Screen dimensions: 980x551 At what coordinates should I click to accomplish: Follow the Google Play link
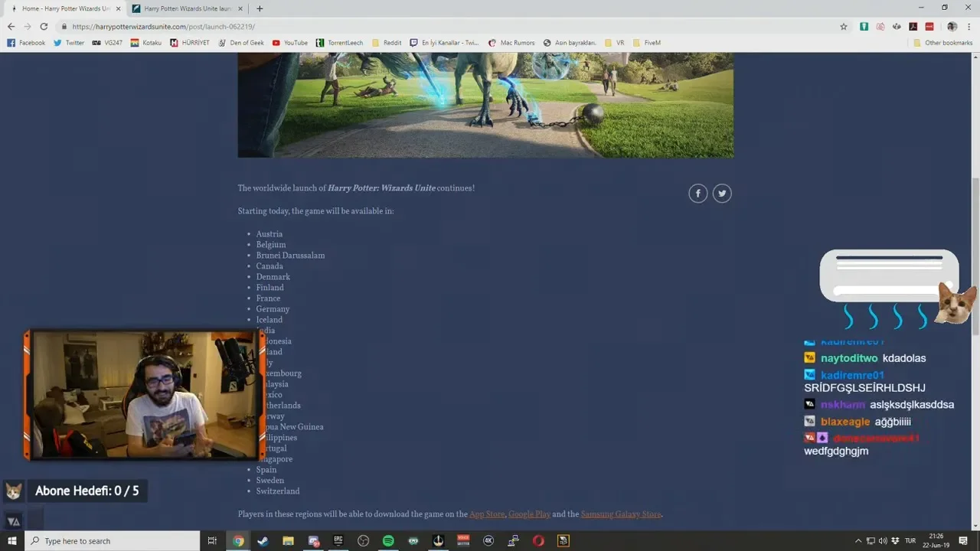click(x=529, y=514)
